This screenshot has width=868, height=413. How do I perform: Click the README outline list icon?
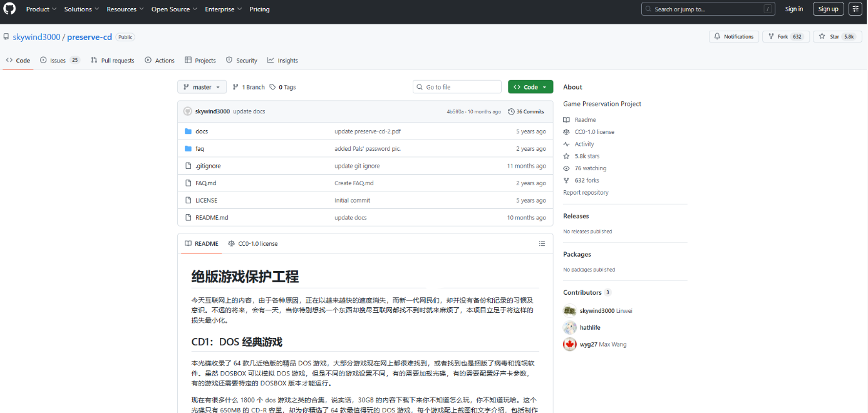(542, 243)
